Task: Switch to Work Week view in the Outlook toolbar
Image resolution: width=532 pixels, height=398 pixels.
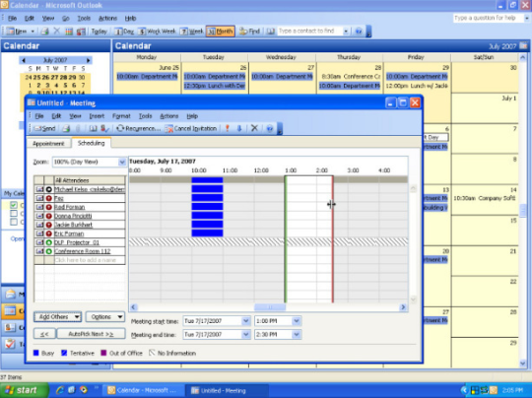Action: tap(157, 32)
